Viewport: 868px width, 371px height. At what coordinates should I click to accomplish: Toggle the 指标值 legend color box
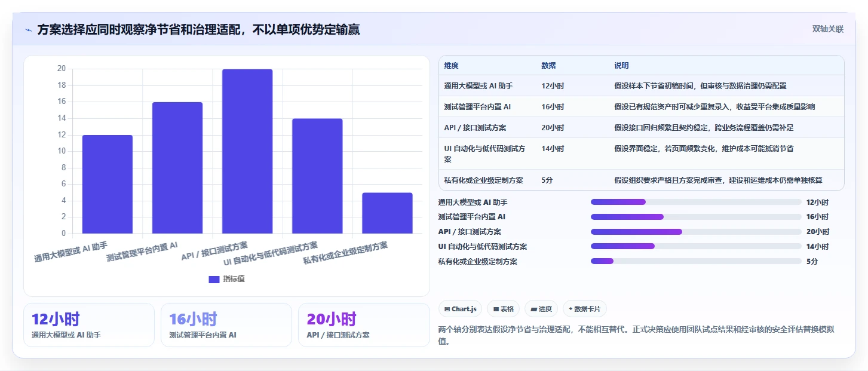click(214, 279)
